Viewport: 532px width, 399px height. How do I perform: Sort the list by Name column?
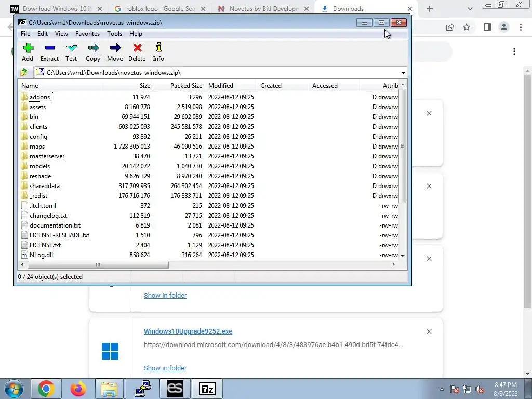[59, 86]
